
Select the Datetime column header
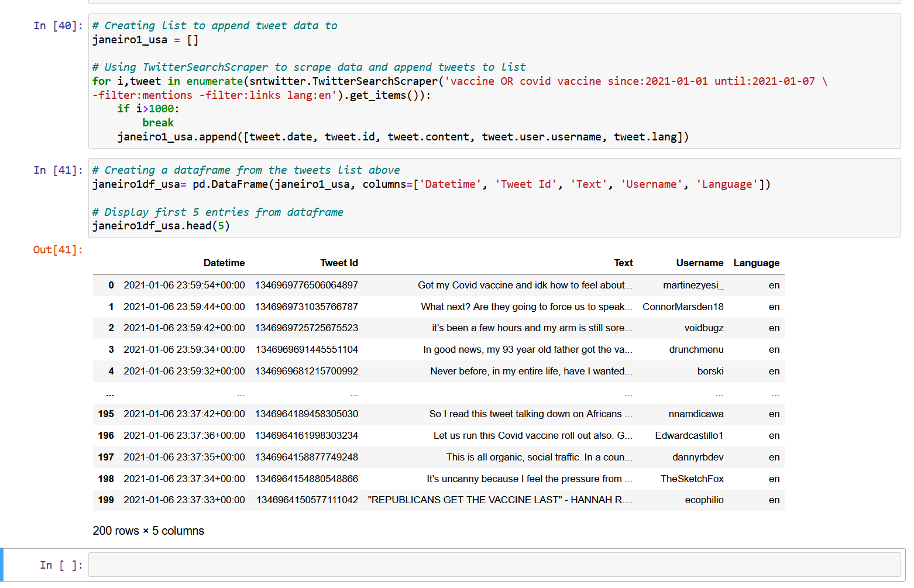tap(224, 263)
